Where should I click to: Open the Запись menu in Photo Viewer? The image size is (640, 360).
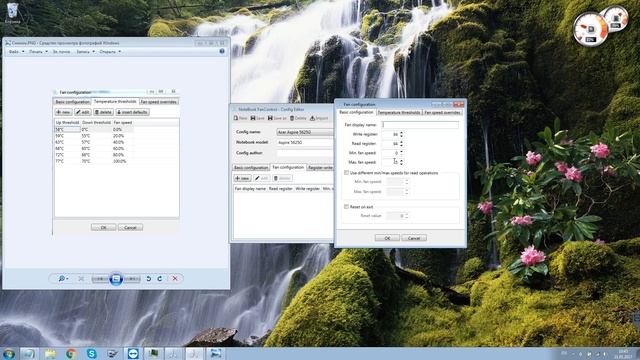(x=86, y=52)
